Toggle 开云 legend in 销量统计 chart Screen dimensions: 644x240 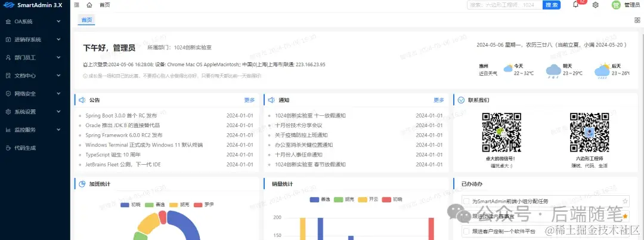(367, 199)
